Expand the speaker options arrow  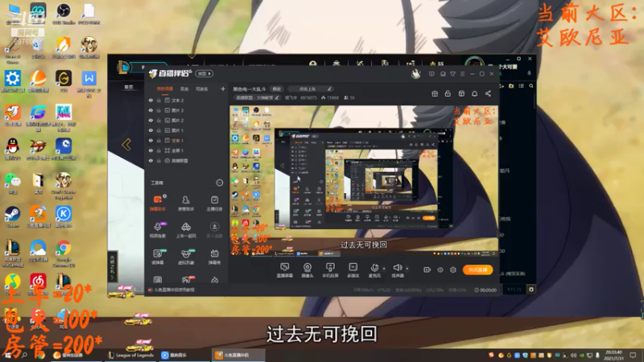pyautogui.click(x=407, y=269)
